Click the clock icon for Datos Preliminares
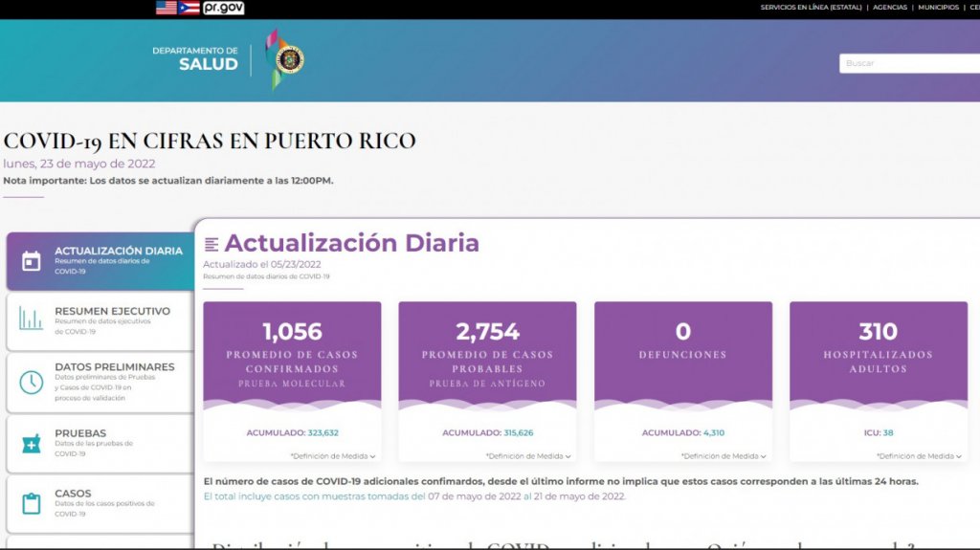The height and width of the screenshot is (550, 980). pyautogui.click(x=32, y=383)
